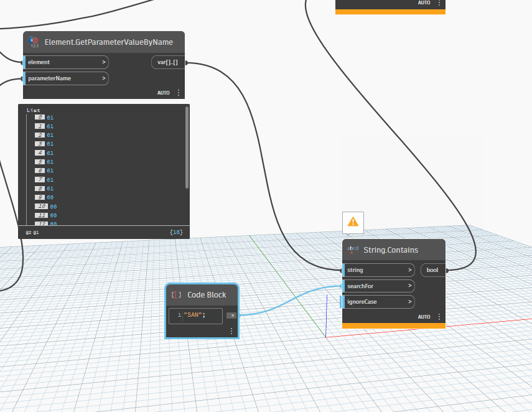Expand the parameterName input port chevron
The height and width of the screenshot is (412, 532).
tap(104, 78)
